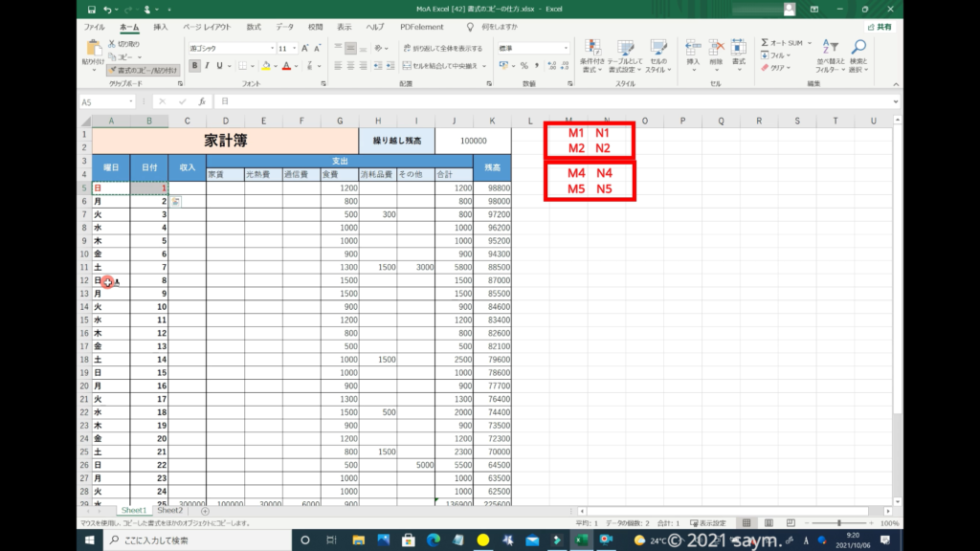Viewport: 980px width, 551px height.
Task: Toggle Italic formatting
Action: [210, 66]
